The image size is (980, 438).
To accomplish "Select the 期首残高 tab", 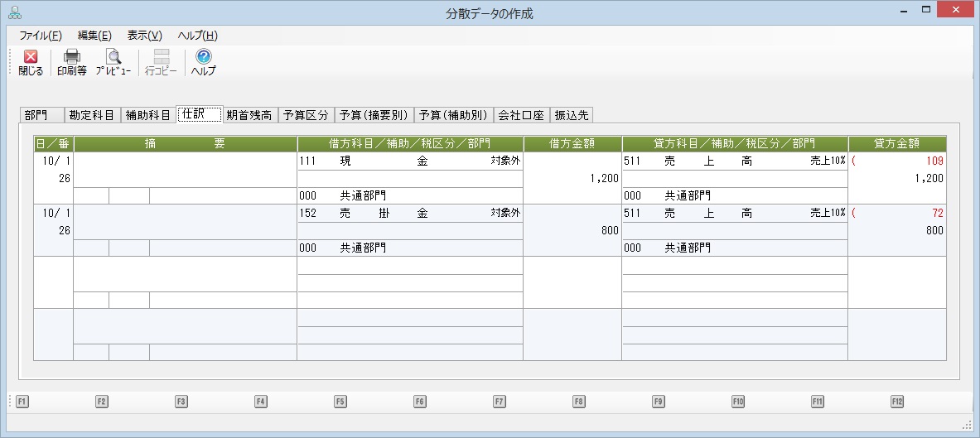I will tap(249, 115).
